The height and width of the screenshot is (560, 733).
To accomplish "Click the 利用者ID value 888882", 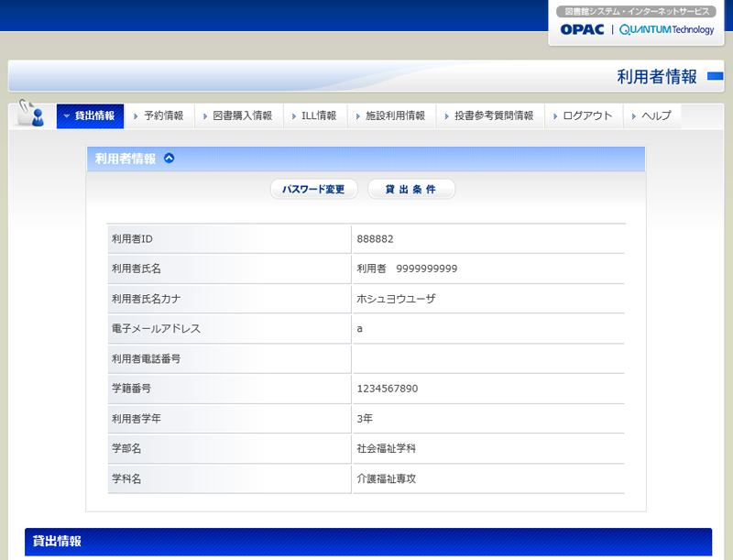I will [375, 239].
